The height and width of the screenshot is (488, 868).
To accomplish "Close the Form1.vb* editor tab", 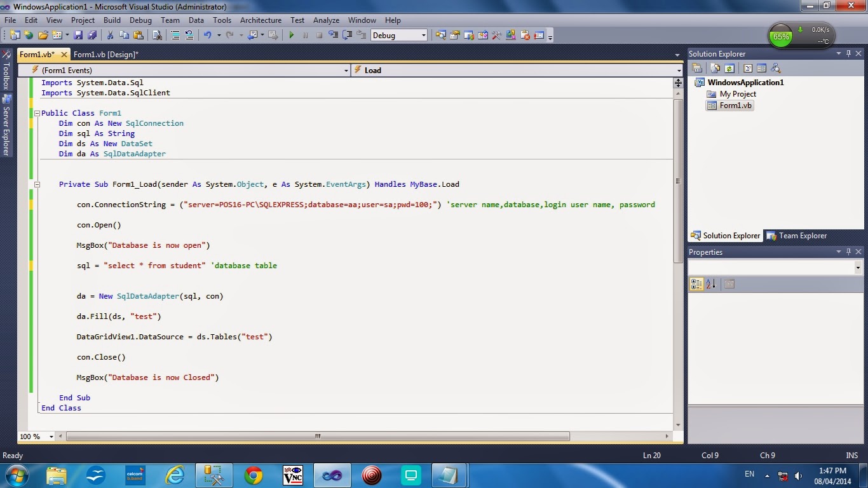I will click(64, 55).
